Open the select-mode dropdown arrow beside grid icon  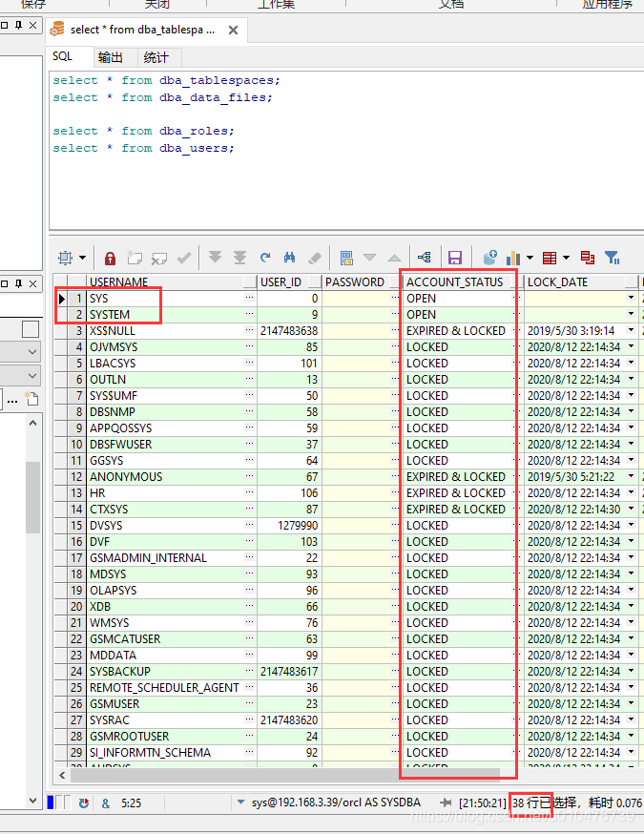(82, 258)
